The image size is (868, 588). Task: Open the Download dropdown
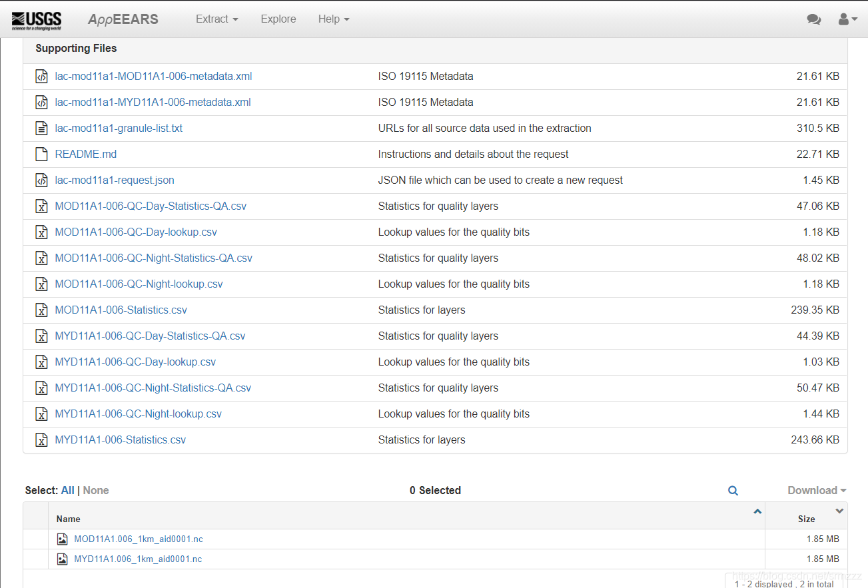[817, 491]
